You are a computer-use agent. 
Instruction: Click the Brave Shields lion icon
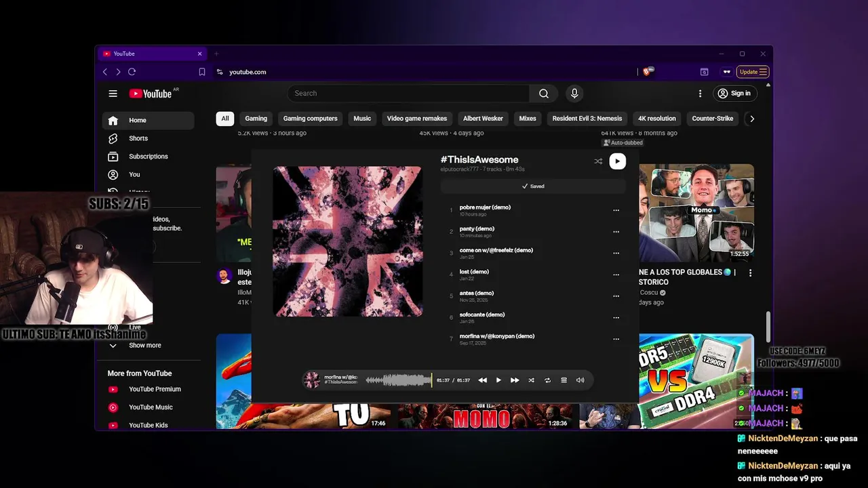point(647,71)
